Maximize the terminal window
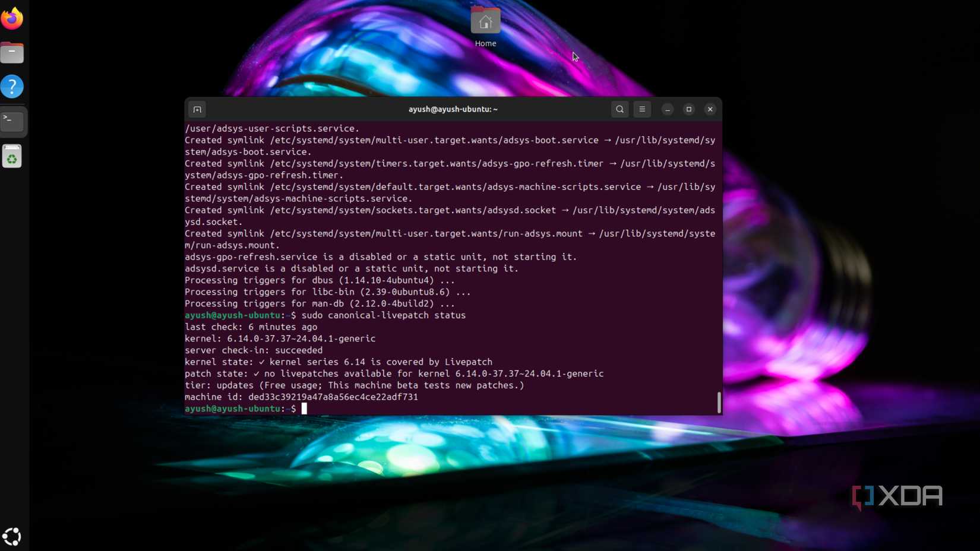The height and width of the screenshot is (551, 980). pyautogui.click(x=688, y=109)
